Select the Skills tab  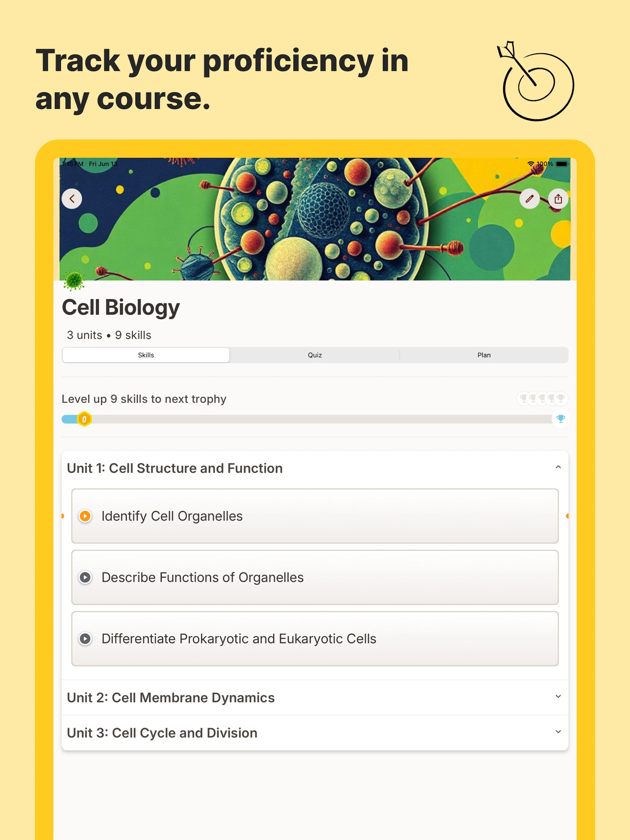[x=146, y=355]
